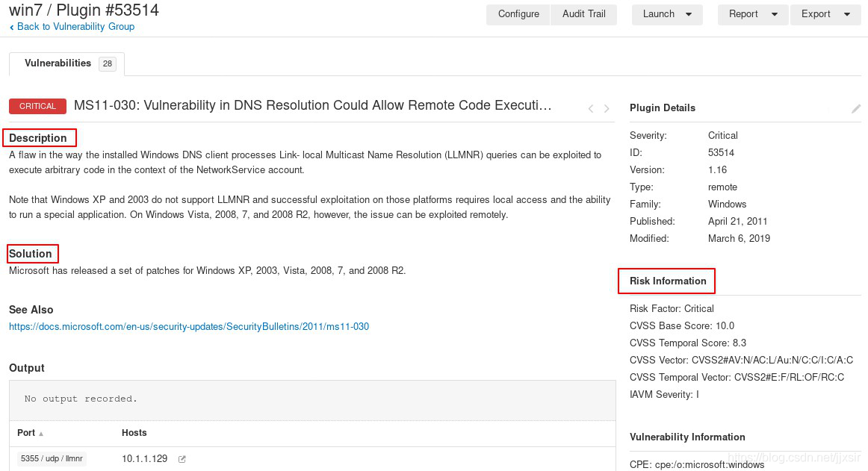This screenshot has width=868, height=471.
Task: Edit plugin details pencil icon
Action: 856,108
